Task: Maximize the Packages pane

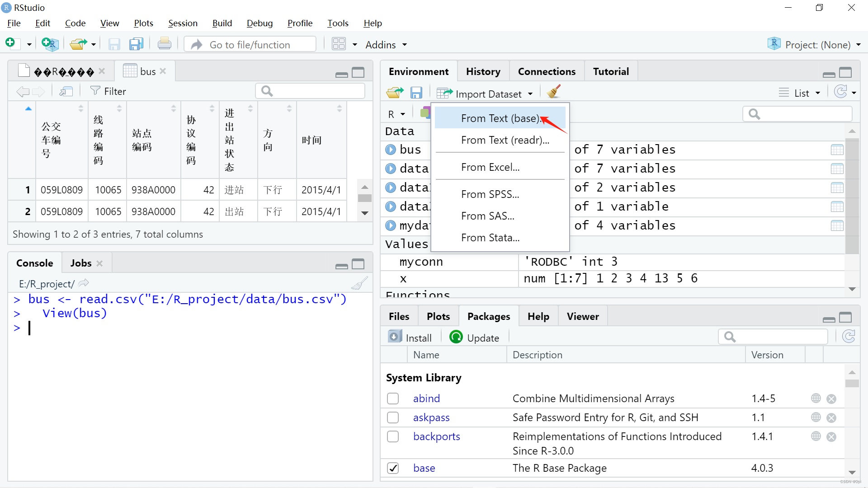Action: click(845, 318)
